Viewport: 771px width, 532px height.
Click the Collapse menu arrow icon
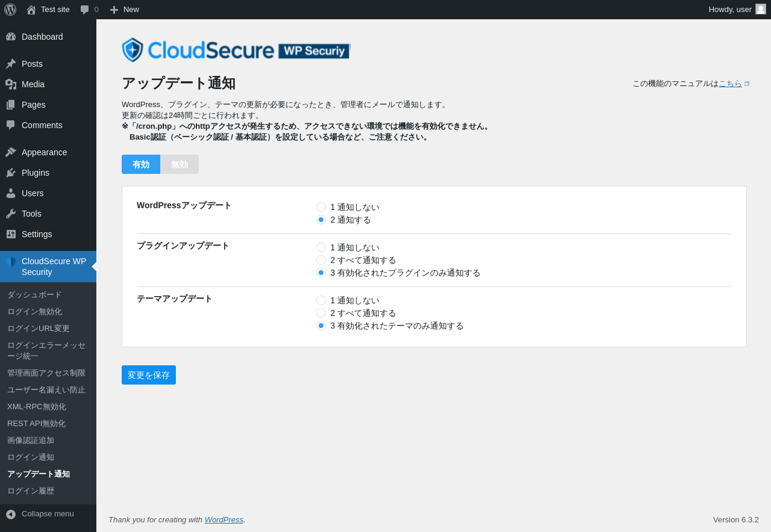[x=11, y=515]
